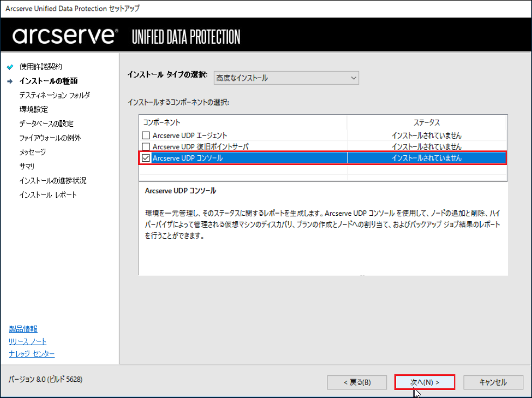The image size is (532, 398).
Task: Click the arrow icon beside インストールの種類
Action: point(10,81)
